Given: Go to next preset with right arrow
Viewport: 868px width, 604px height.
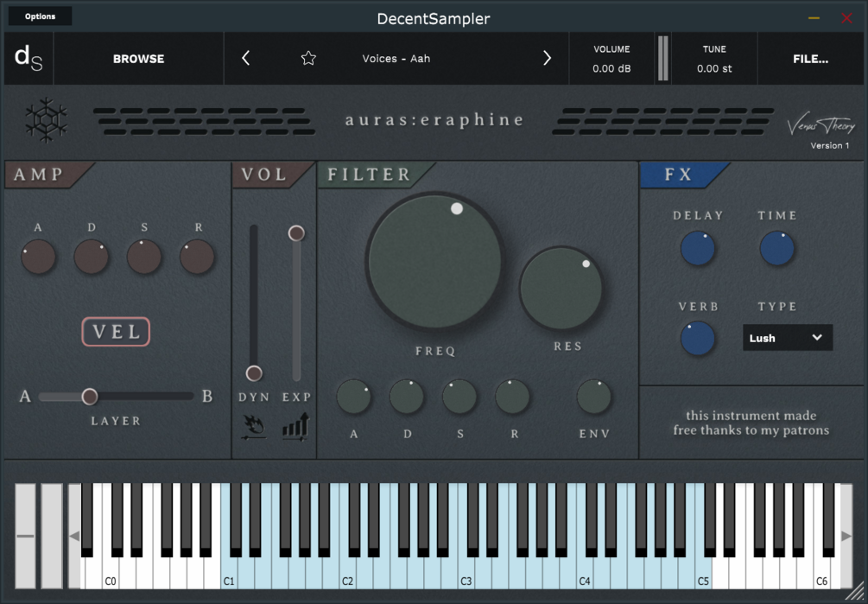Looking at the screenshot, I should 547,58.
